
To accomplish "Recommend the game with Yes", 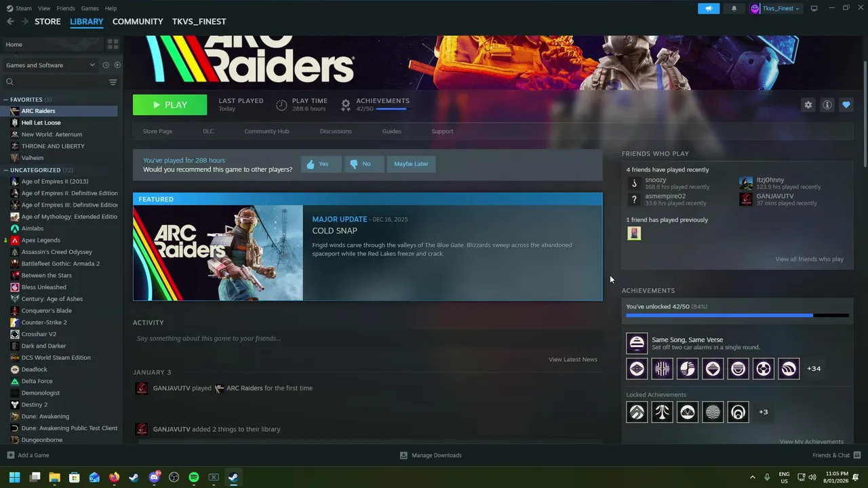I will [x=321, y=164].
